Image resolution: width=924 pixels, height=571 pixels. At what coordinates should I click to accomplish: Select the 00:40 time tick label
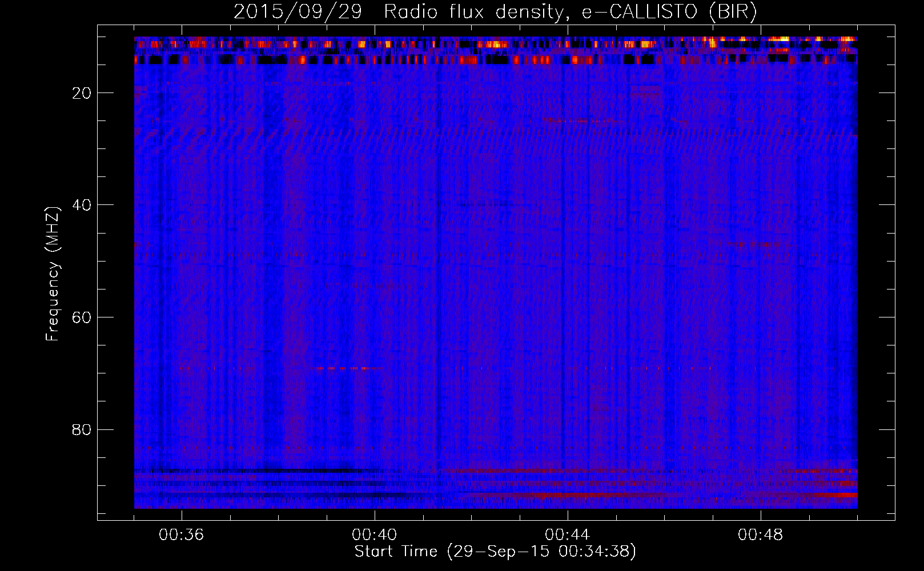[x=375, y=535]
